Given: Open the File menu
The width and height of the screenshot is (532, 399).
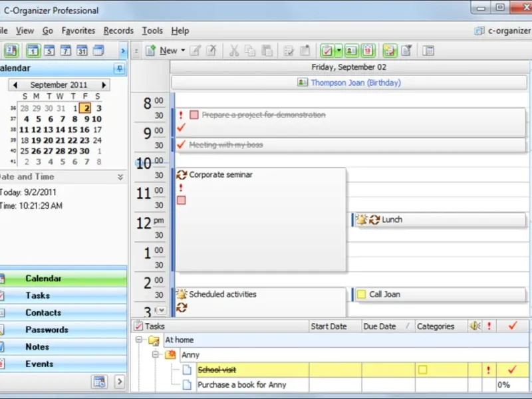Looking at the screenshot, I should coord(3,31).
